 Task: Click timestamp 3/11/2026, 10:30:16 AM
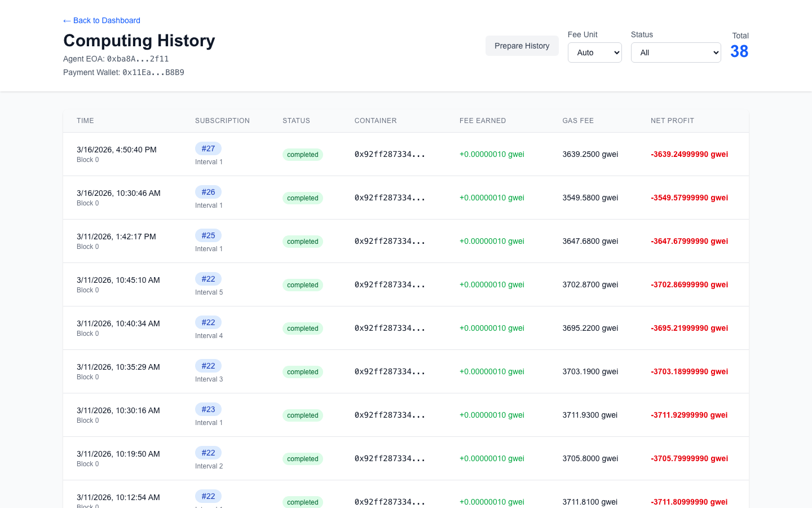tap(118, 410)
